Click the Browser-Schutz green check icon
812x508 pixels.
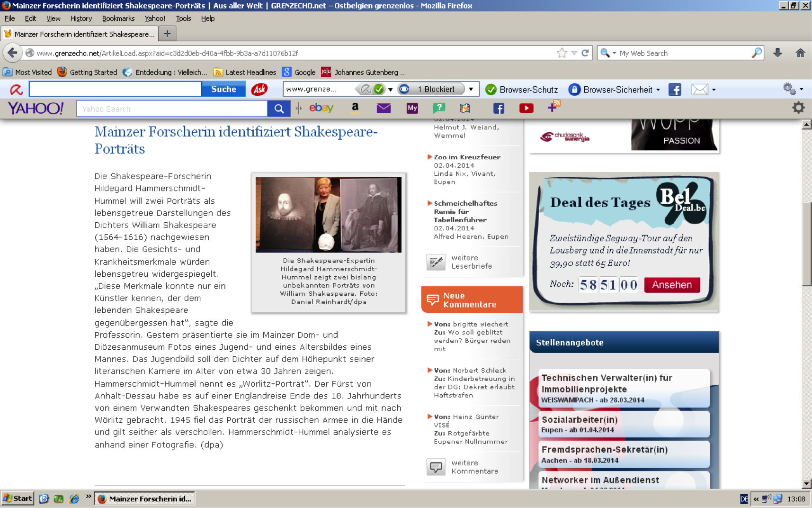[491, 90]
